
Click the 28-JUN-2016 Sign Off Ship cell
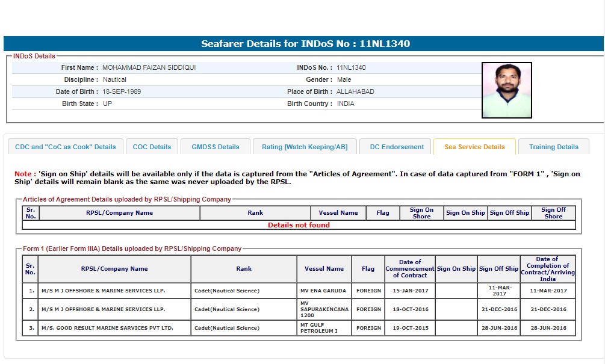click(498, 328)
